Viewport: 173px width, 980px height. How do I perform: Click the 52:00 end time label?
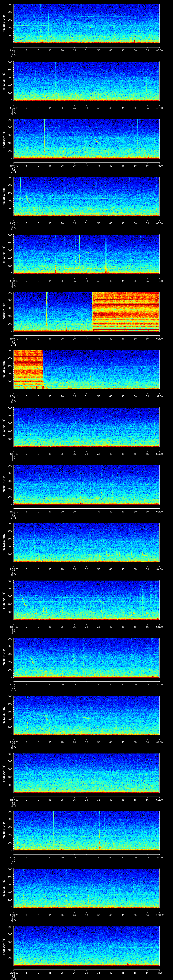(160, 454)
